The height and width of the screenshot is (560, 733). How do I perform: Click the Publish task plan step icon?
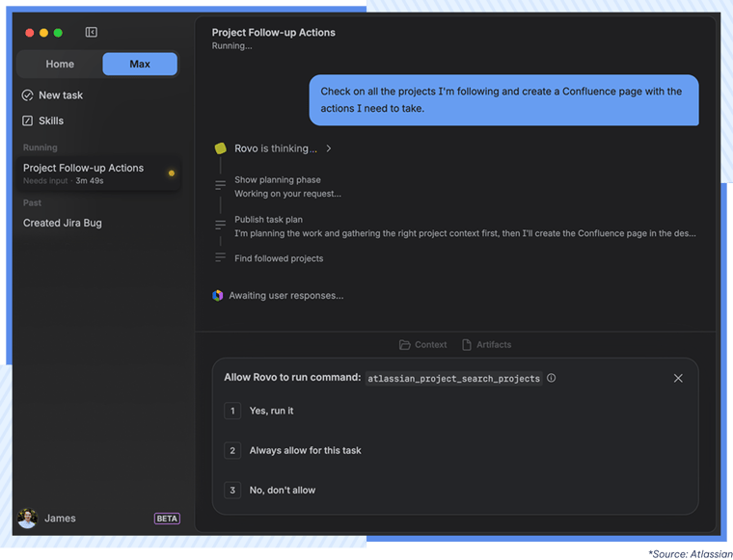coord(220,225)
